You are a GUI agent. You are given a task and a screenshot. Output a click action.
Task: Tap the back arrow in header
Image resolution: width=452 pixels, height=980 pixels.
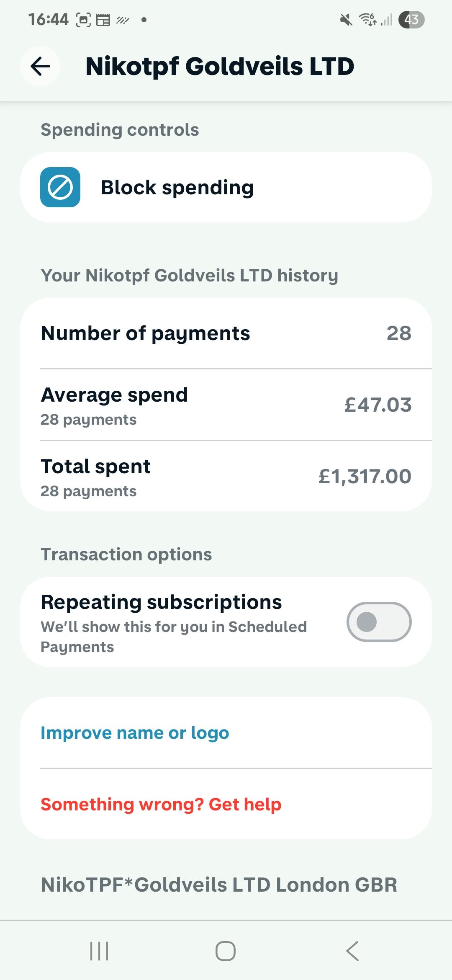(x=40, y=66)
